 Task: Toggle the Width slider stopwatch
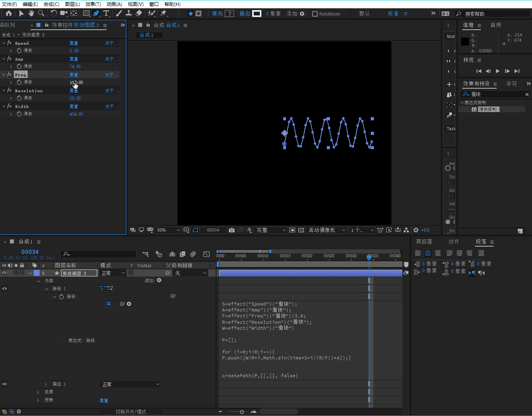(19, 114)
